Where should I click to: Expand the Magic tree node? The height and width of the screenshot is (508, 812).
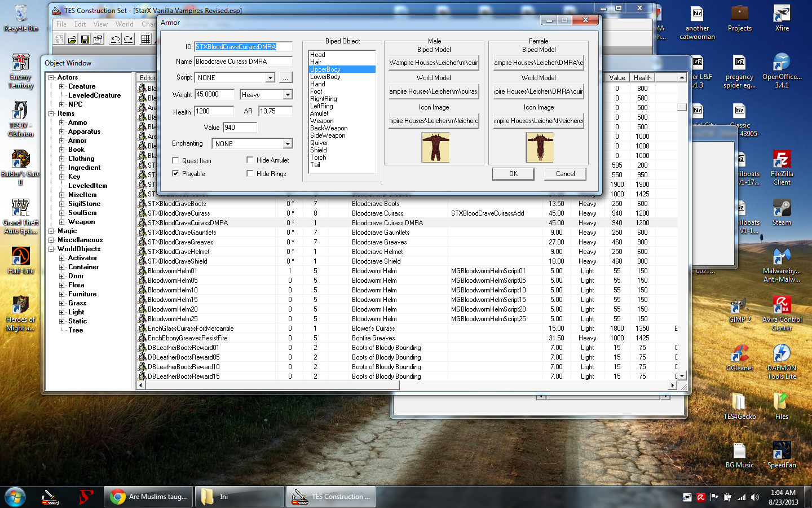(x=51, y=231)
